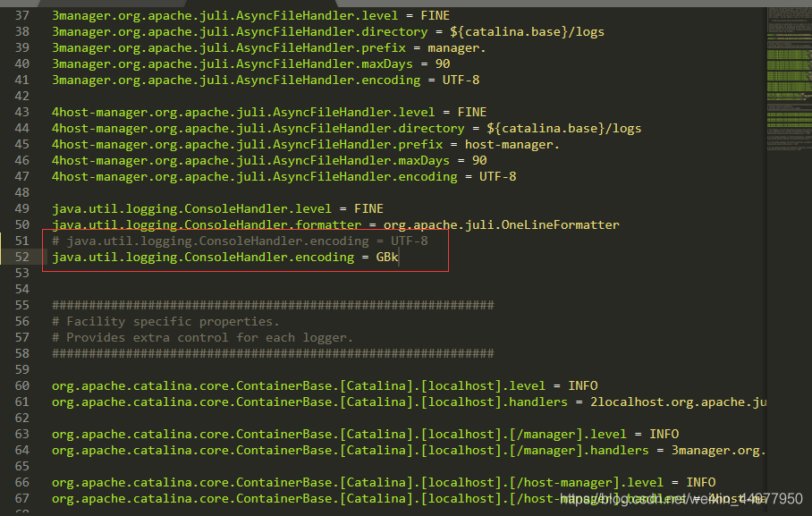Click 3manager encoding = UTF-8 line
This screenshot has width=812, height=516.
pos(266,80)
